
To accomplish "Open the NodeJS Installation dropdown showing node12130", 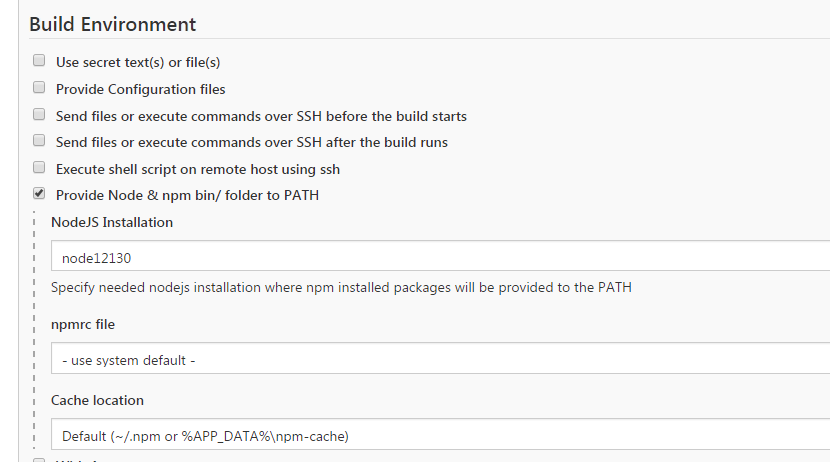I will (440, 256).
